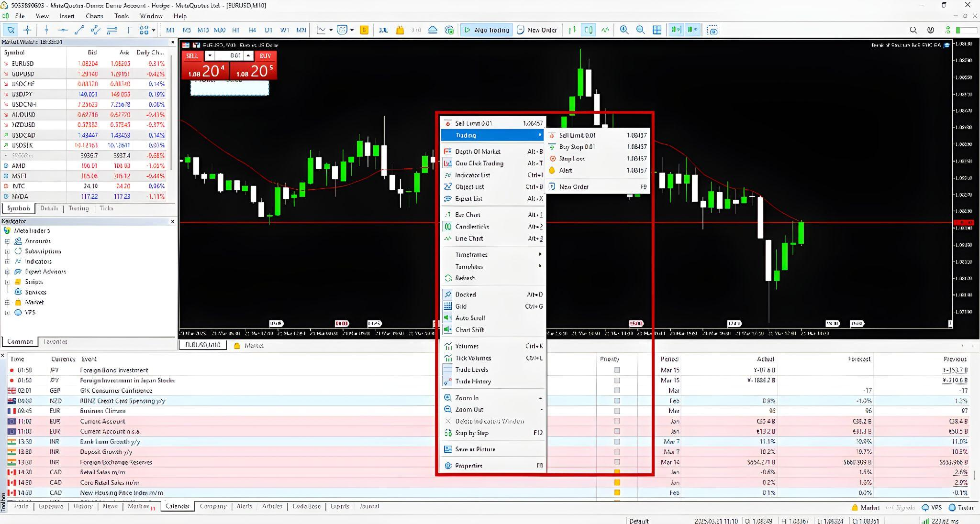Select the NVDA row in Market Watch
The image size is (980, 524).
click(84, 196)
